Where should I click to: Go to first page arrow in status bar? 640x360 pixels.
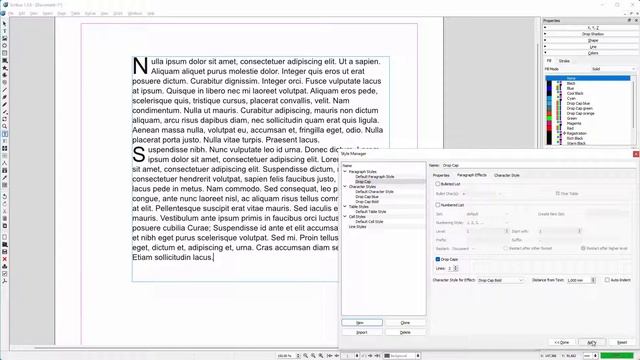click(x=329, y=356)
